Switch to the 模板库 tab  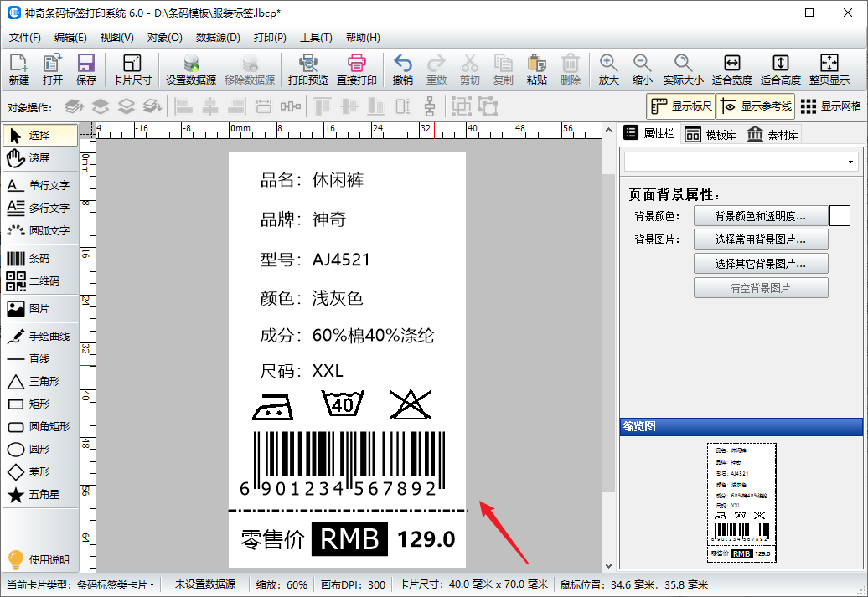[710, 134]
